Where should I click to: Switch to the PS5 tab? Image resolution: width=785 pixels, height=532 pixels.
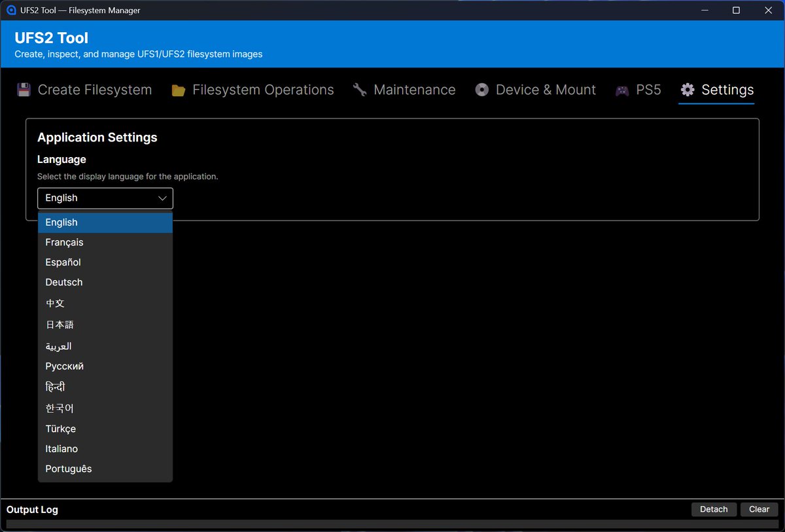click(638, 90)
